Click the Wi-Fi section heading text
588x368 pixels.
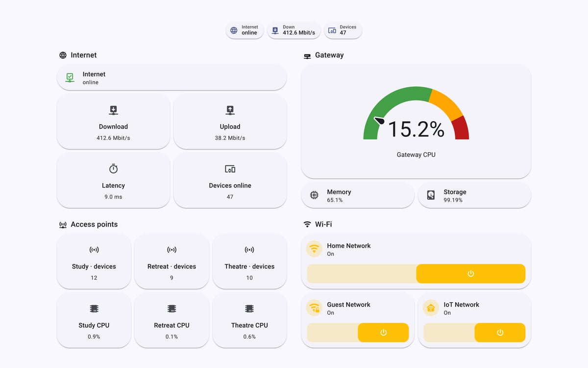[323, 224]
